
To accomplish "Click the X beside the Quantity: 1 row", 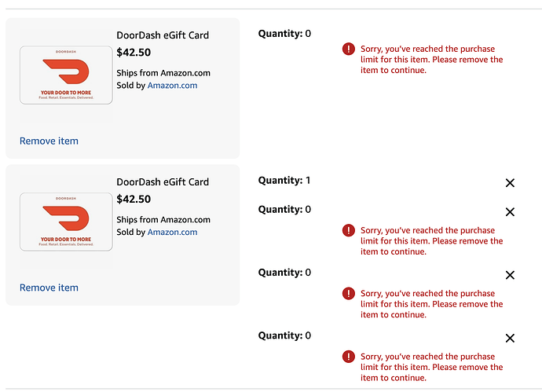I will 510,183.
